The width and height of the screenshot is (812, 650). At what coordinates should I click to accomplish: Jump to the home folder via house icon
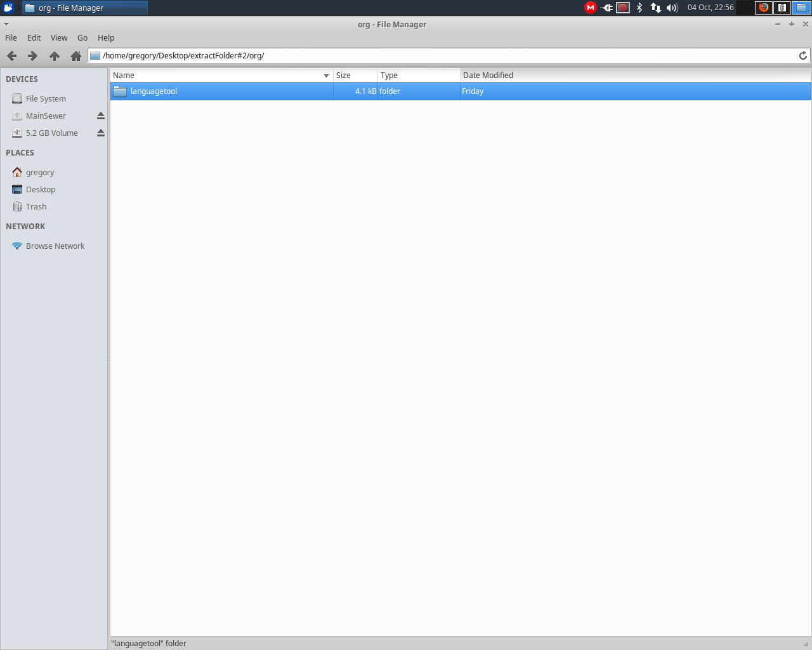tap(76, 56)
